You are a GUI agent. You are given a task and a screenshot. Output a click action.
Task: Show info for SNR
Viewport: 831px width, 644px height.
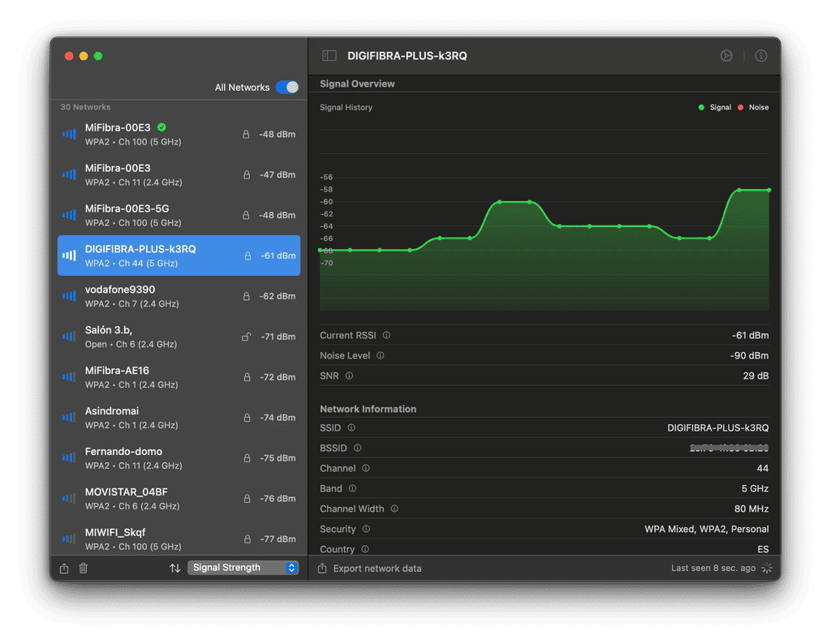(x=349, y=376)
